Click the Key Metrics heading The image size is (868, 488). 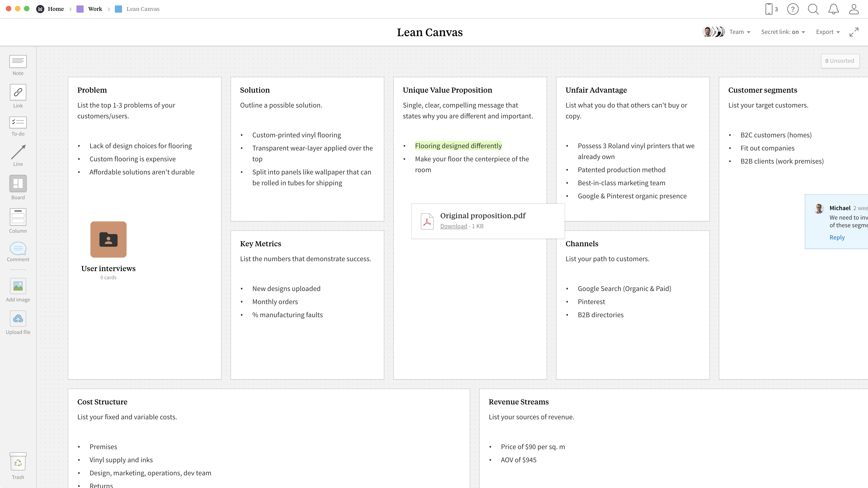pyautogui.click(x=260, y=244)
